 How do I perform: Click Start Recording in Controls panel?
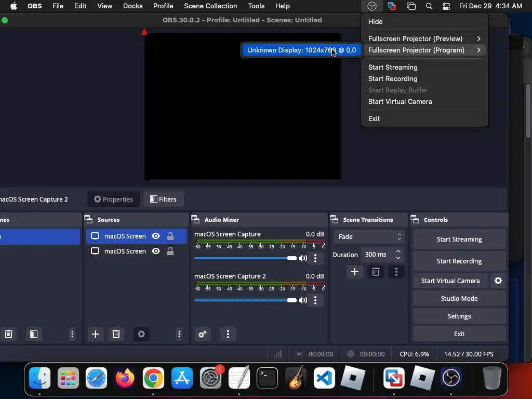coord(459,261)
